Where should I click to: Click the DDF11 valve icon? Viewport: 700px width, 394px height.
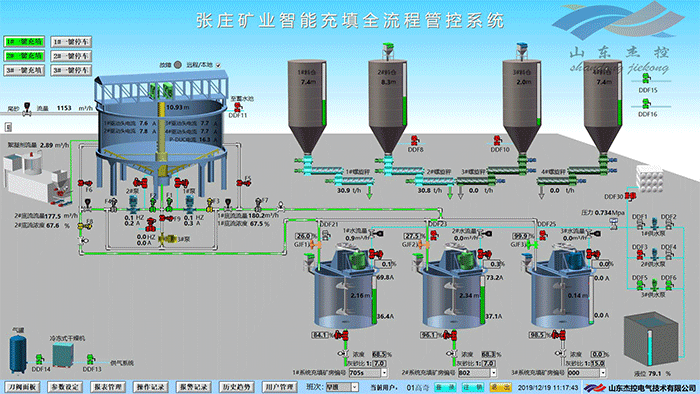tap(238, 107)
